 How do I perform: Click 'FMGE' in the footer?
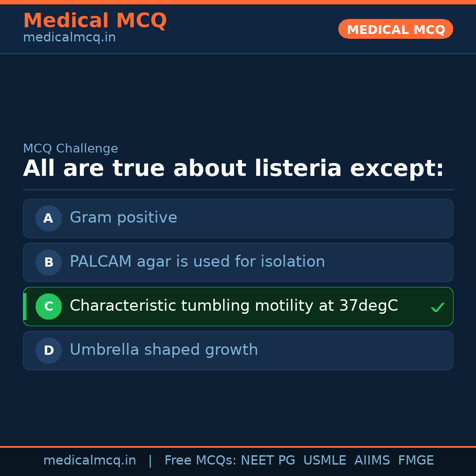pyautogui.click(x=416, y=461)
